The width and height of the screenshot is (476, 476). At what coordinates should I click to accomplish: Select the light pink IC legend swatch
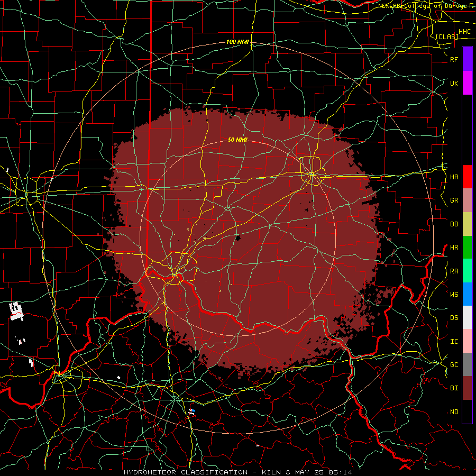coord(467,341)
